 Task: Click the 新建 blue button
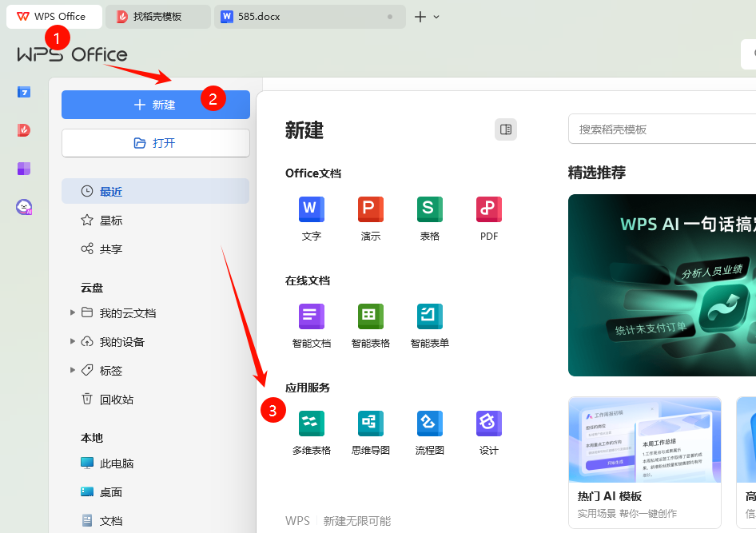tap(156, 105)
